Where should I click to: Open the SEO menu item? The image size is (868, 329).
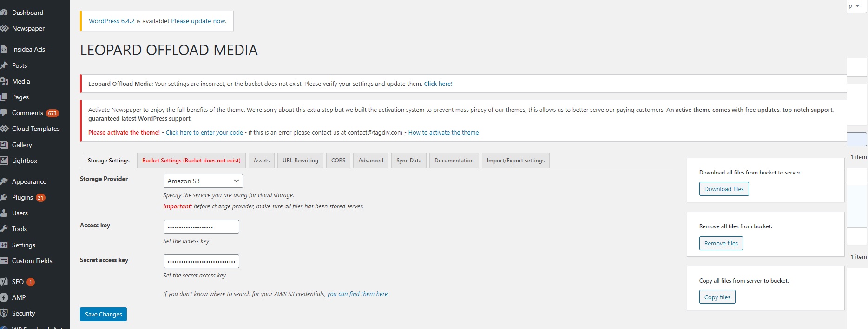click(35, 282)
